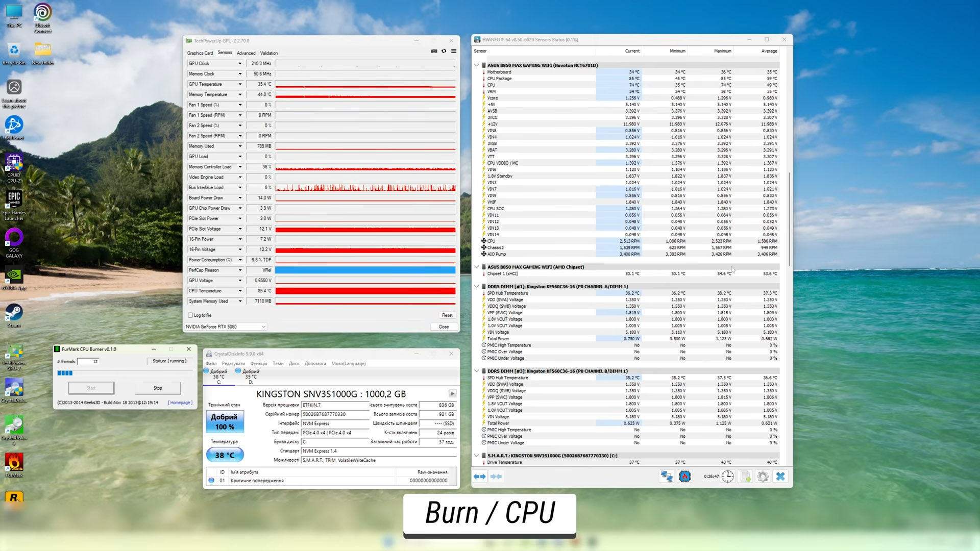Click the Maximum column header in HWiNFO

point(722,51)
